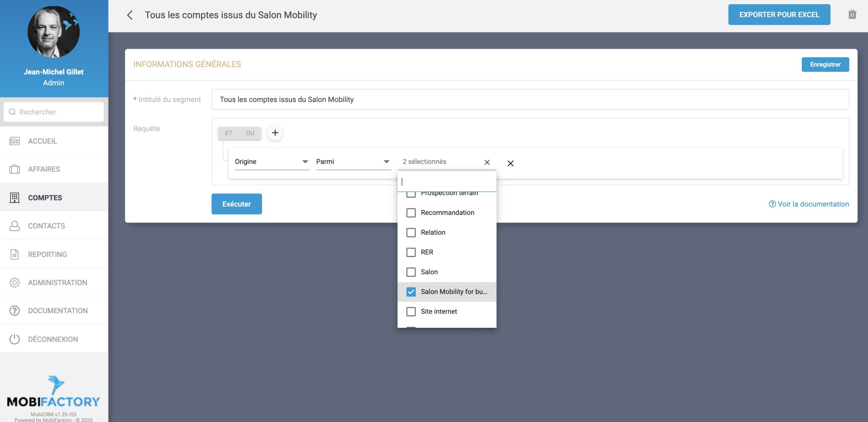The width and height of the screenshot is (868, 422).
Task: Open the Origine field dropdown
Action: coord(272,162)
